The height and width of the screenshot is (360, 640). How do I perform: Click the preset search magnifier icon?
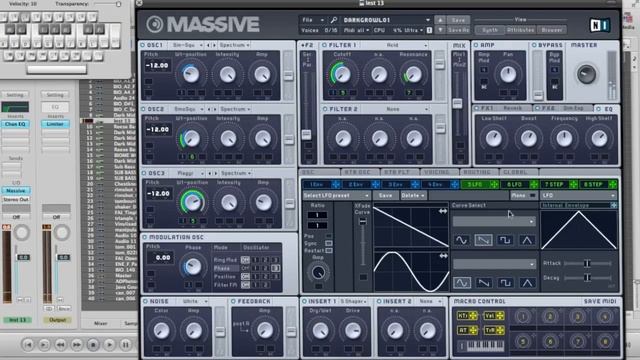334,20
